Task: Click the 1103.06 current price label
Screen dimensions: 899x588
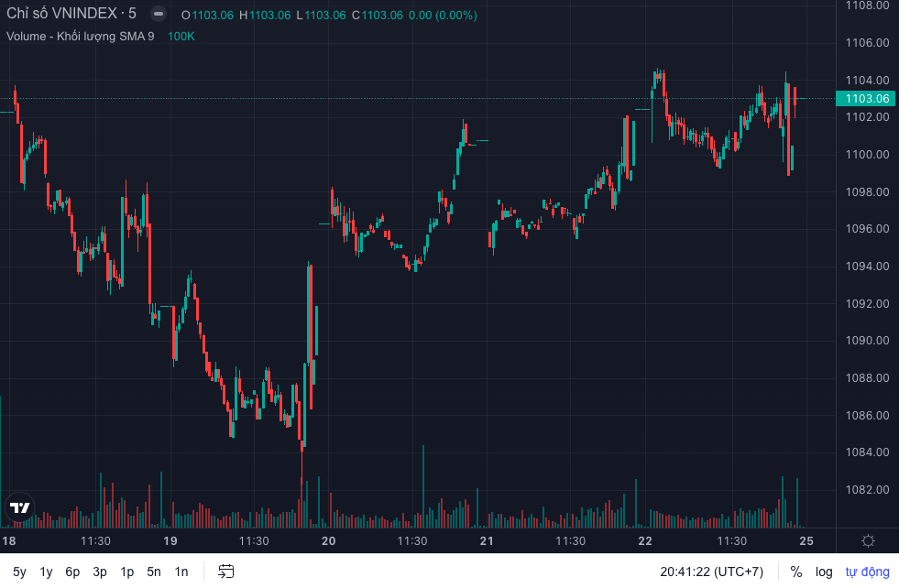Action: pyautogui.click(x=866, y=99)
